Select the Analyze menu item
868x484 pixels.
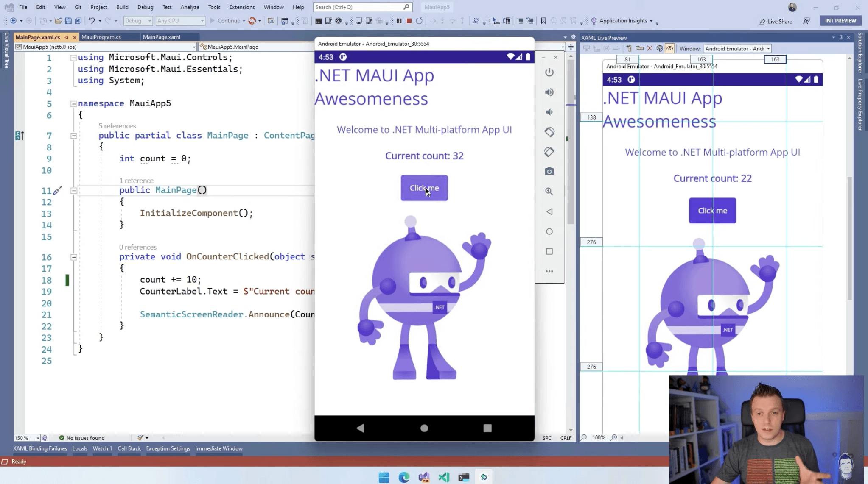[x=190, y=6]
